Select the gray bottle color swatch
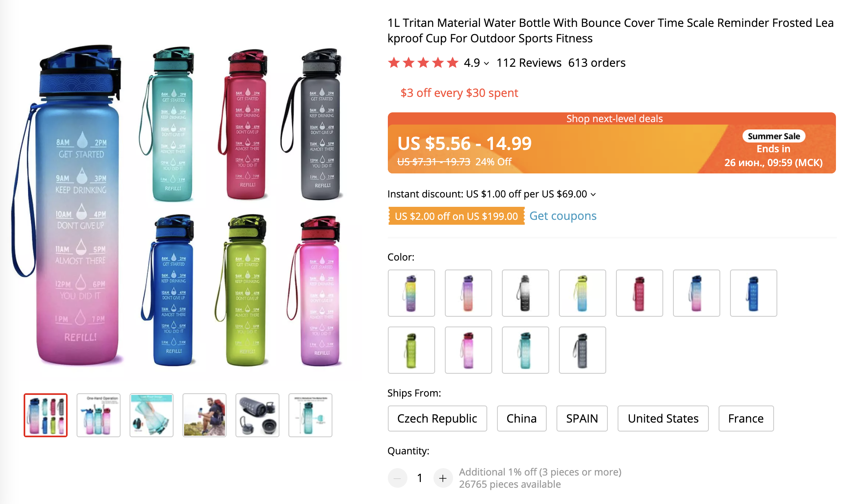Screen dimensions: 849x504 click(x=582, y=350)
